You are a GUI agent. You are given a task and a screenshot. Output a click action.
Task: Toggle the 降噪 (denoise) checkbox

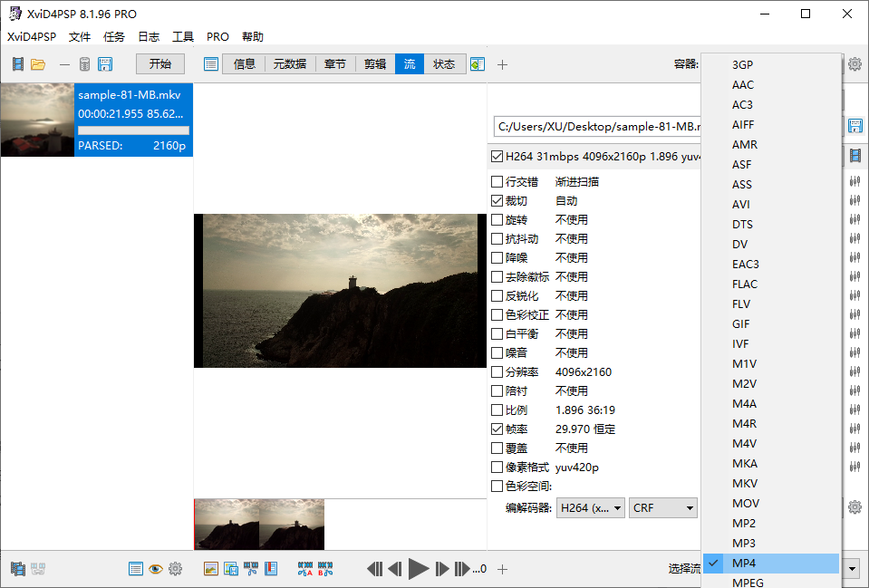click(x=497, y=258)
